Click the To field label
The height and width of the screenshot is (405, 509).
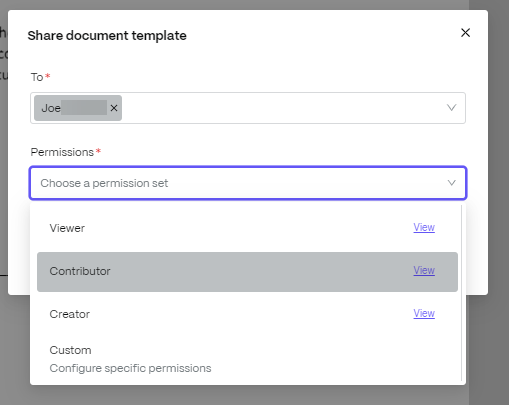pos(37,77)
